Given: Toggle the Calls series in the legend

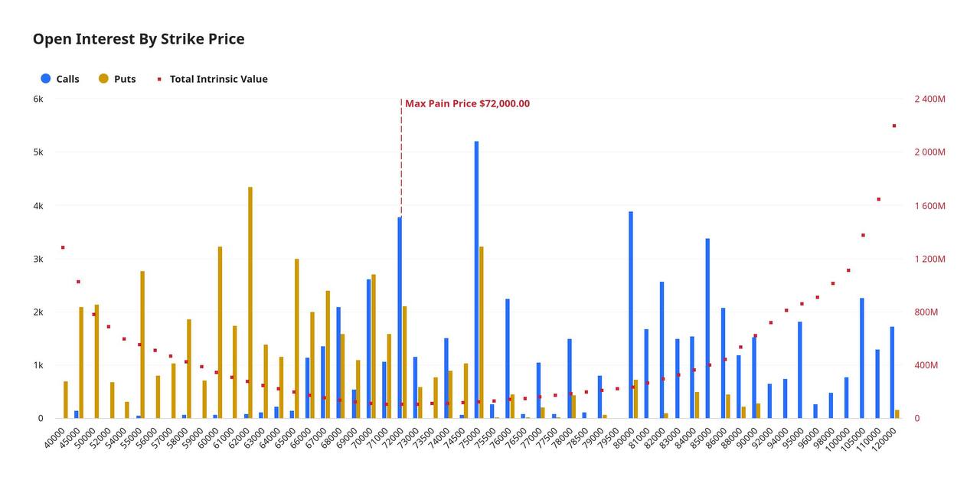Looking at the screenshot, I should click(67, 79).
